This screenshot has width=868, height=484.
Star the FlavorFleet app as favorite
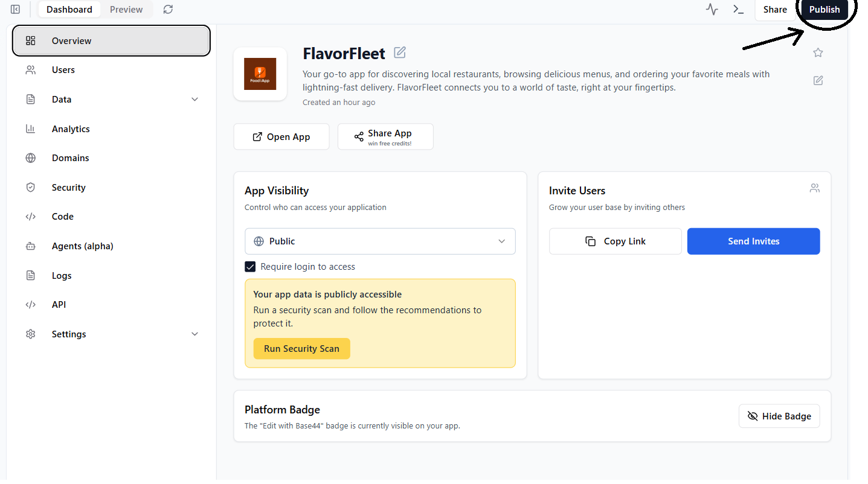coord(817,53)
